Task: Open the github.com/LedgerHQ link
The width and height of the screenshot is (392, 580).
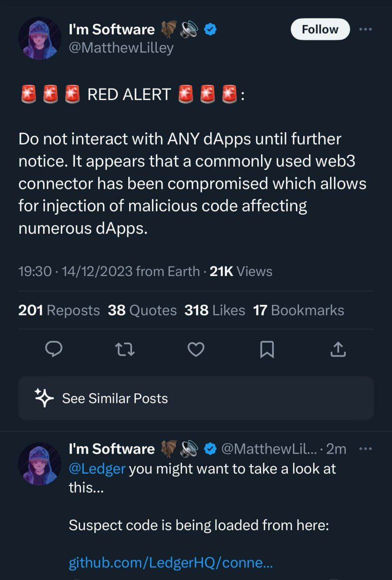Action: 171,563
